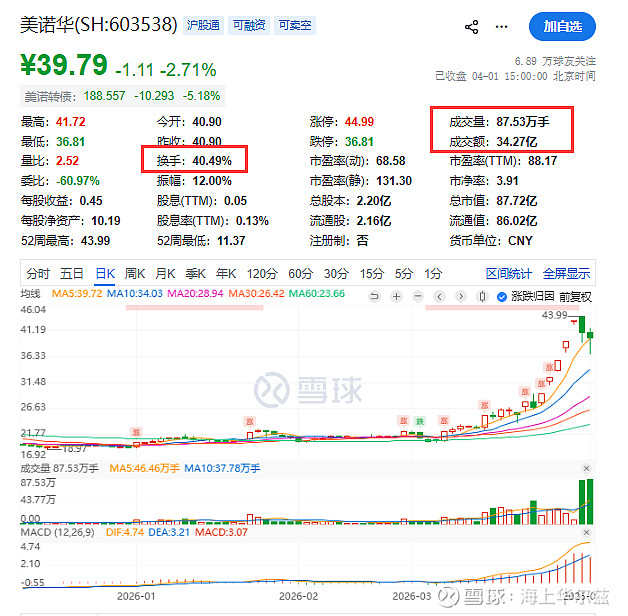
Task: Click the MA30:26.42 legend value
Action: point(256,294)
